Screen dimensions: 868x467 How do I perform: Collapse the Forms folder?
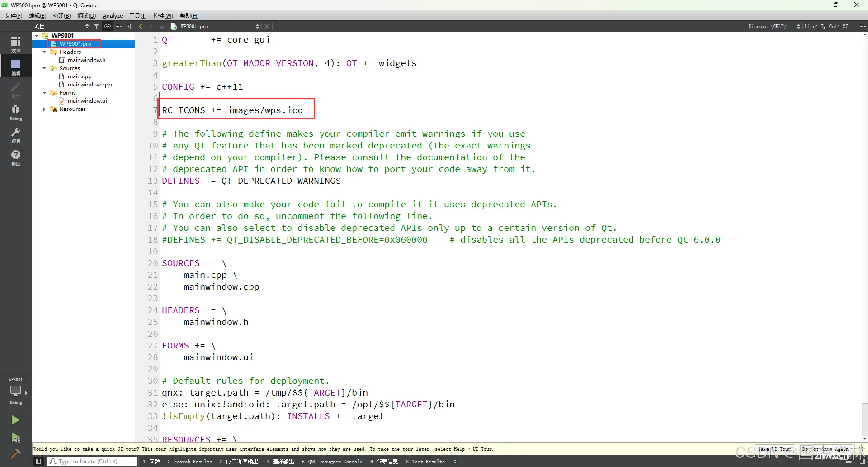point(44,93)
